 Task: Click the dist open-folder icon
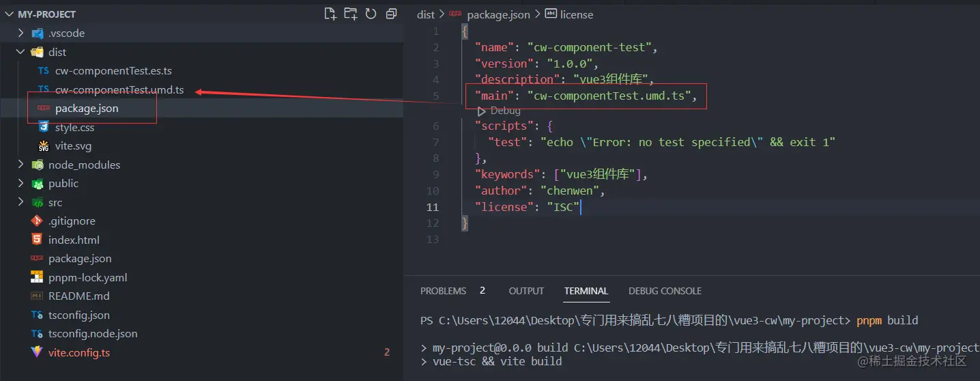pos(38,52)
